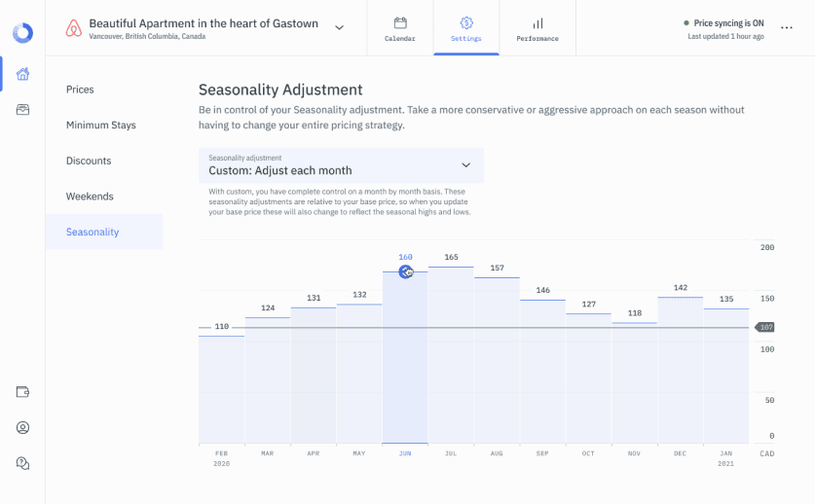Open the three-dot more options menu

[787, 28]
